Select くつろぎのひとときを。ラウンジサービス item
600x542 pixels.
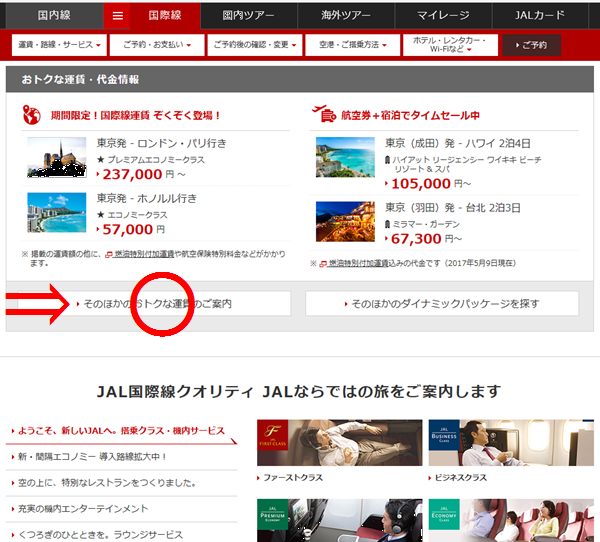pos(121,534)
